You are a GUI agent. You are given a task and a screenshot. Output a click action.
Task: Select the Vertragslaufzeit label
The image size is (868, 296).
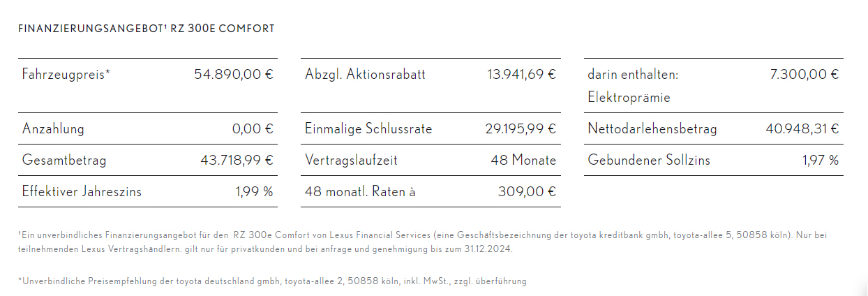[351, 161]
